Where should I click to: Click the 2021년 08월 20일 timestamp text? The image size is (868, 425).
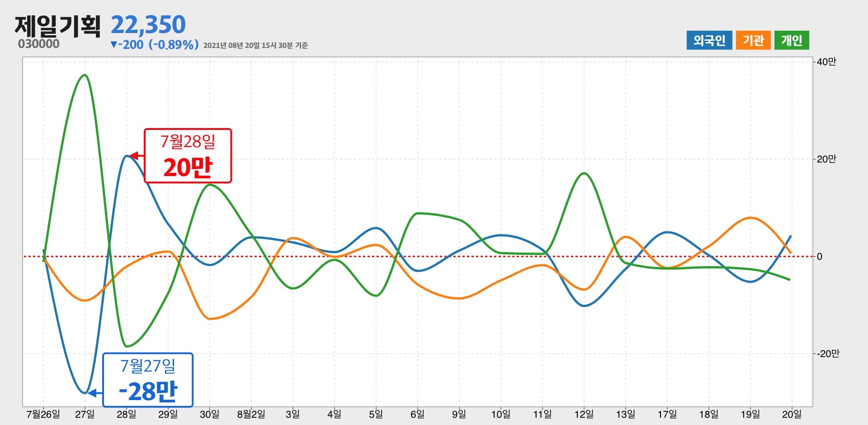[x=255, y=45]
